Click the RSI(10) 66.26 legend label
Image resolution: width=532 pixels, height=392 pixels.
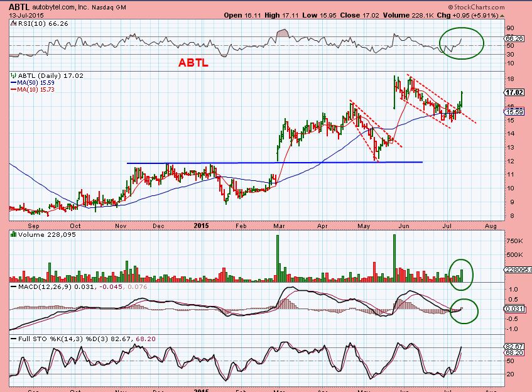tap(43, 23)
